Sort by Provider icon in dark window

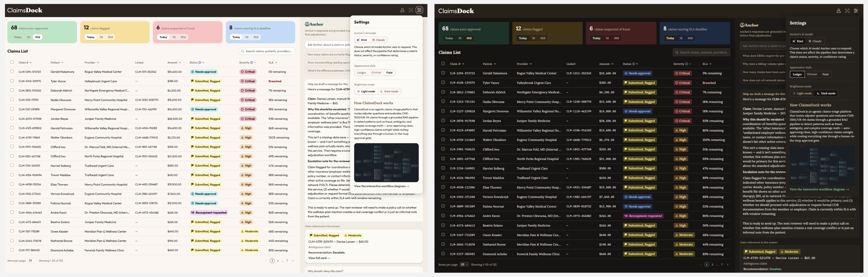[x=531, y=64]
